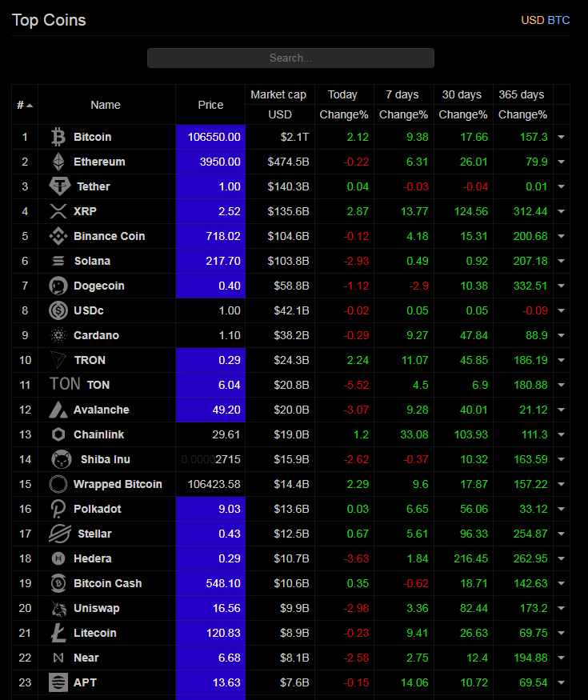Click the Dogecoin logo icon
Screen dimensions: 588x700
[x=58, y=286]
